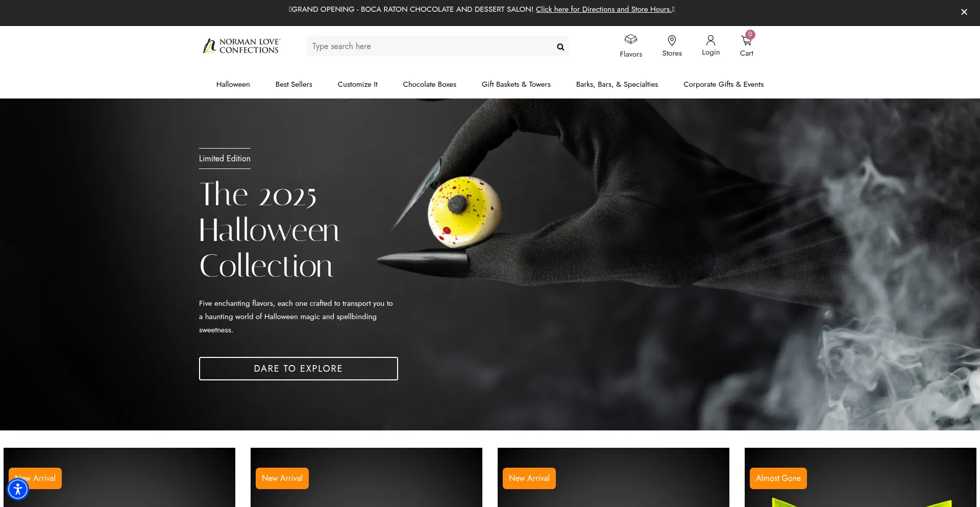This screenshot has width=980, height=507.
Task: Expand the Gift Baskets & Towers menu
Action: 516,84
